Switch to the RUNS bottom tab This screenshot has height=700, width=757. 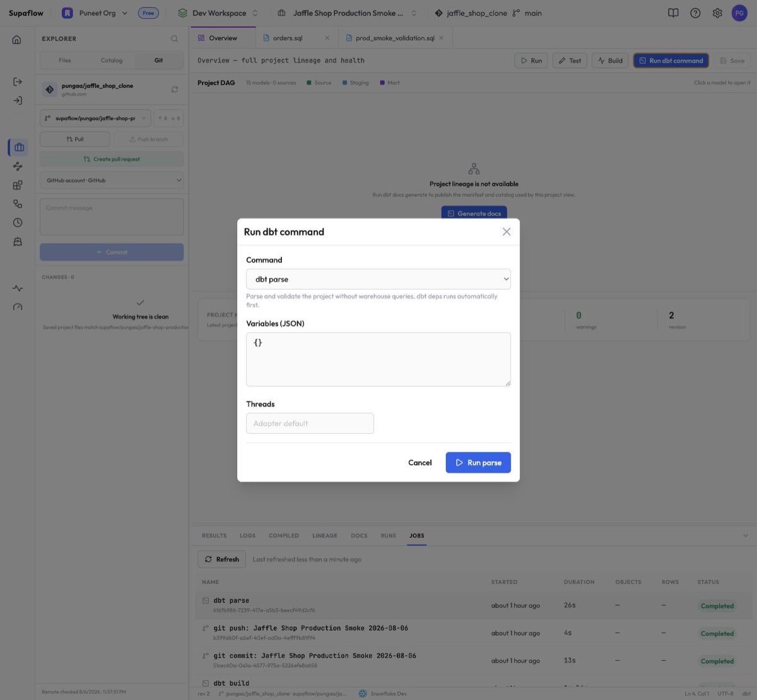click(389, 535)
